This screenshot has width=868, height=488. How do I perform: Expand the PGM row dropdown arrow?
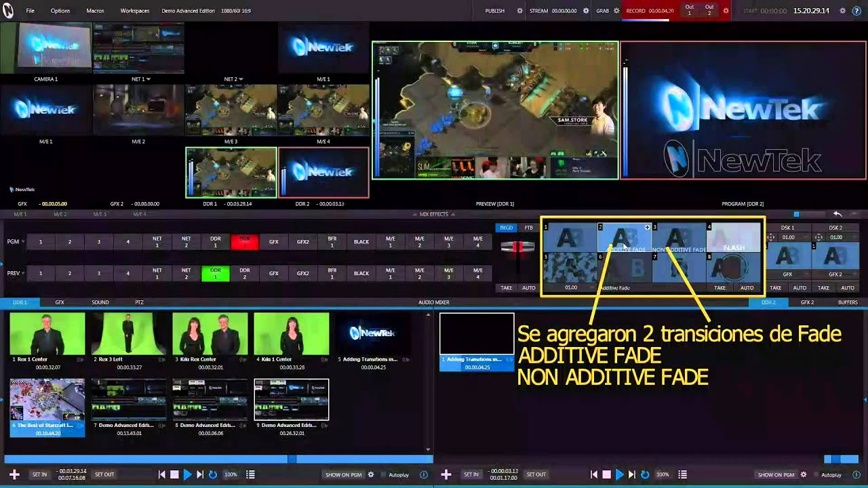click(23, 241)
